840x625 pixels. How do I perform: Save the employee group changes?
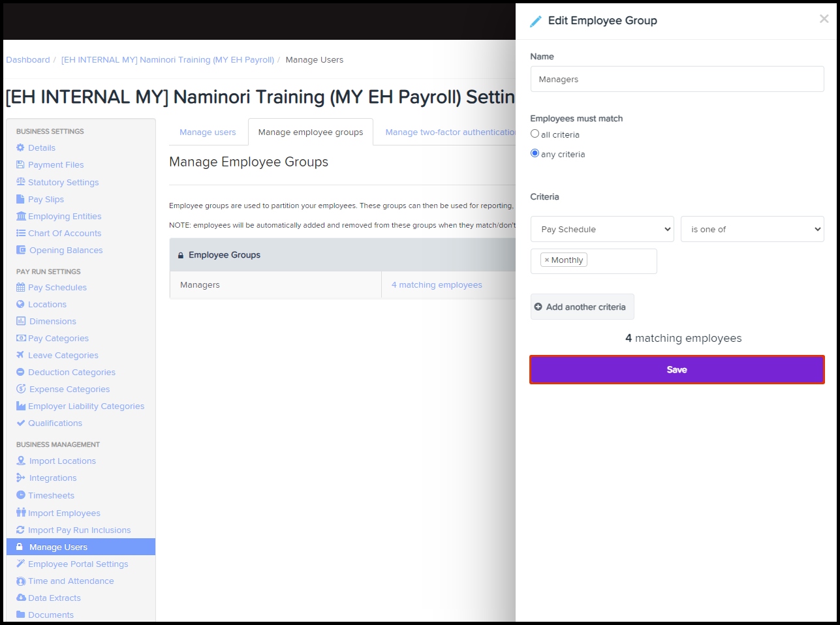(x=677, y=370)
